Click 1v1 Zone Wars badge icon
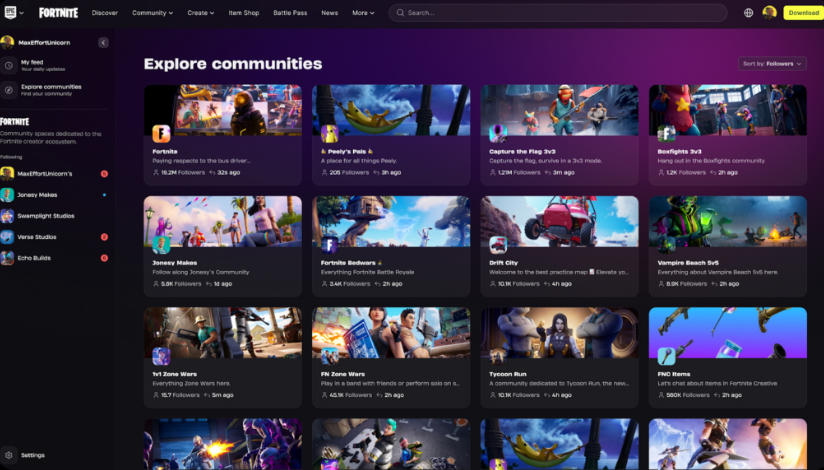This screenshot has width=824, height=470. click(161, 356)
